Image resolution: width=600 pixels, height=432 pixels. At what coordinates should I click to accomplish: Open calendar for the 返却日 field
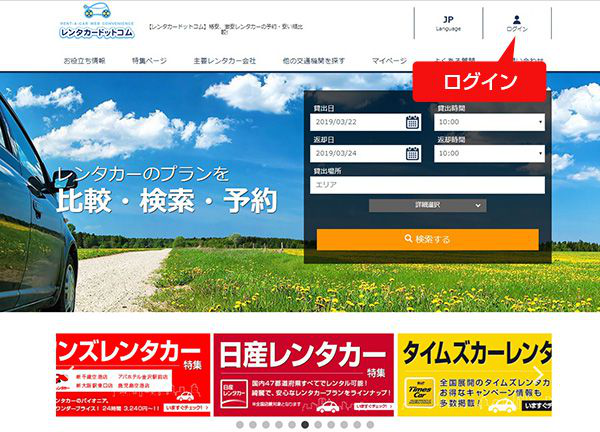412,154
